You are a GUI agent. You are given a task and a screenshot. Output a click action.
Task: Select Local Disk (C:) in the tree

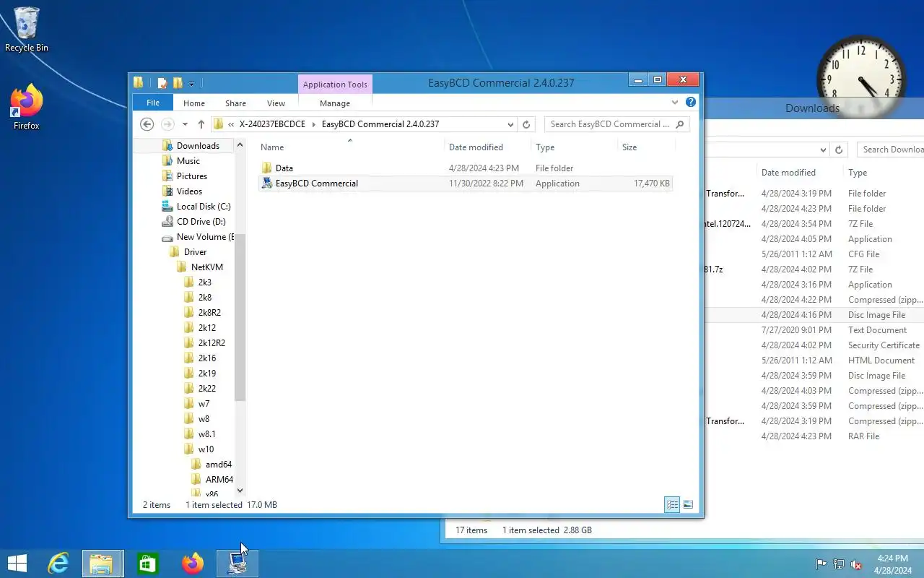point(204,207)
